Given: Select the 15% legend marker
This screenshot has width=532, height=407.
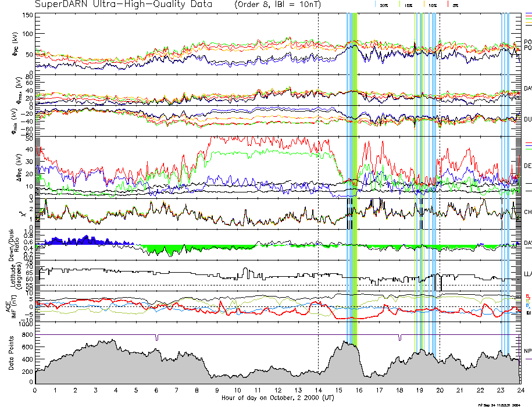Looking at the screenshot, I should (x=408, y=5).
